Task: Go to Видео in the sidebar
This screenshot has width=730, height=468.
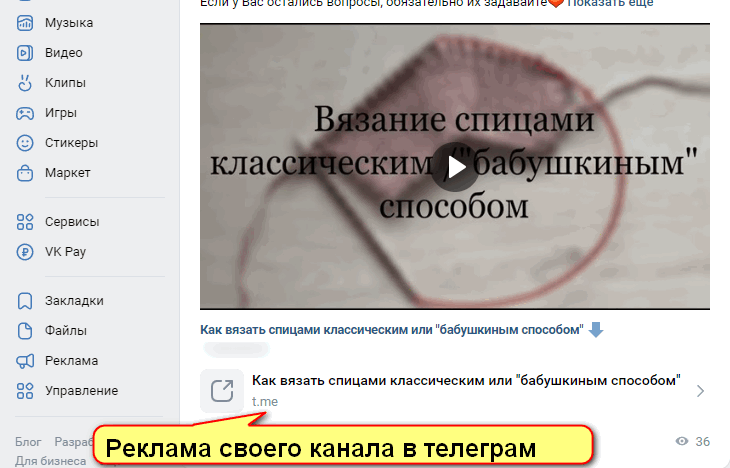Action: point(64,53)
